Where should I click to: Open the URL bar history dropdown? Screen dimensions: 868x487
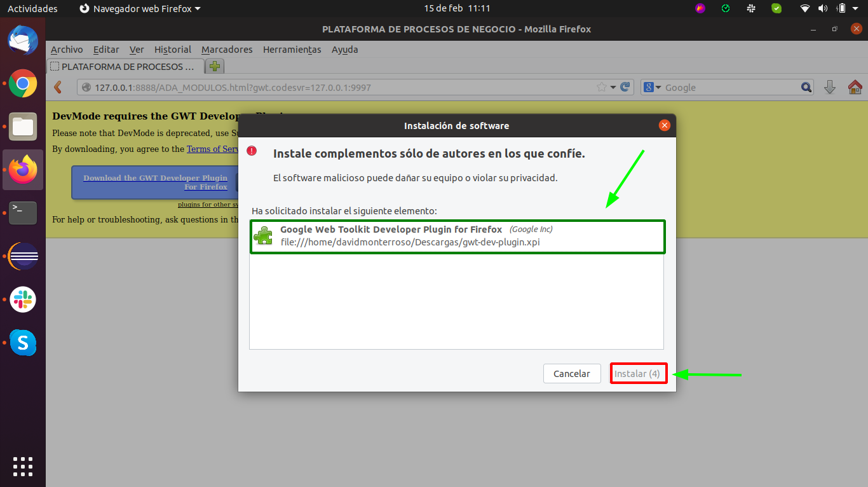tap(613, 87)
